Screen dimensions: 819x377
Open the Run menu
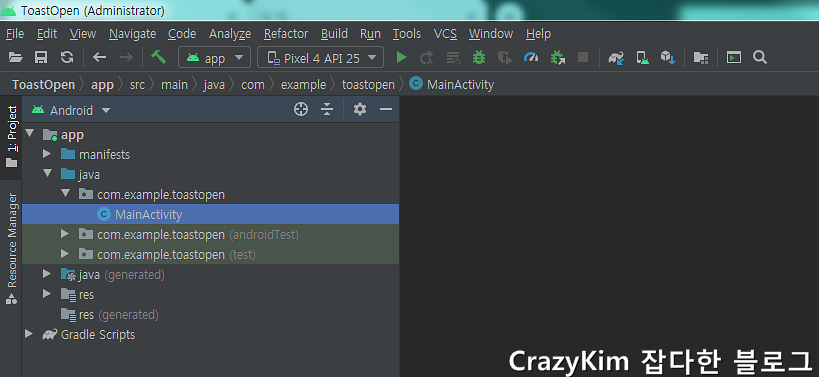point(370,34)
